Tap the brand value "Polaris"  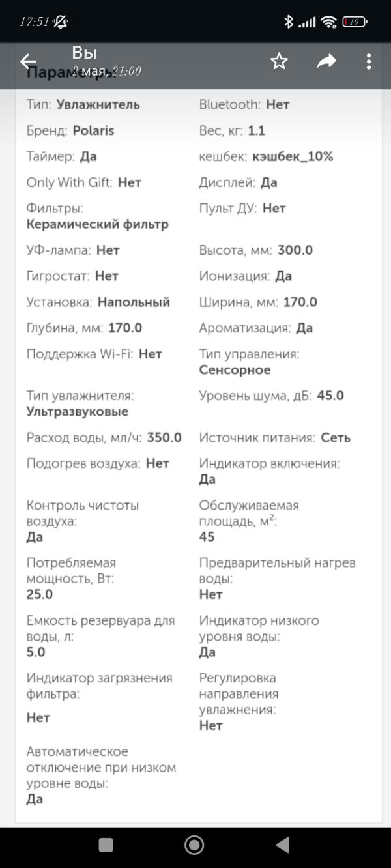[93, 130]
